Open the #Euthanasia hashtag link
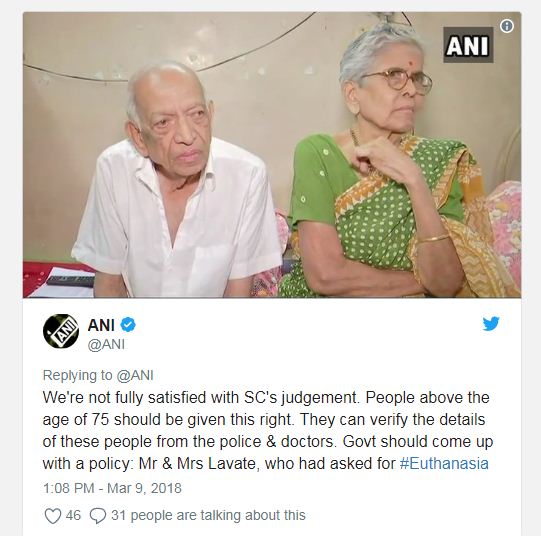The height and width of the screenshot is (536, 541). click(444, 463)
